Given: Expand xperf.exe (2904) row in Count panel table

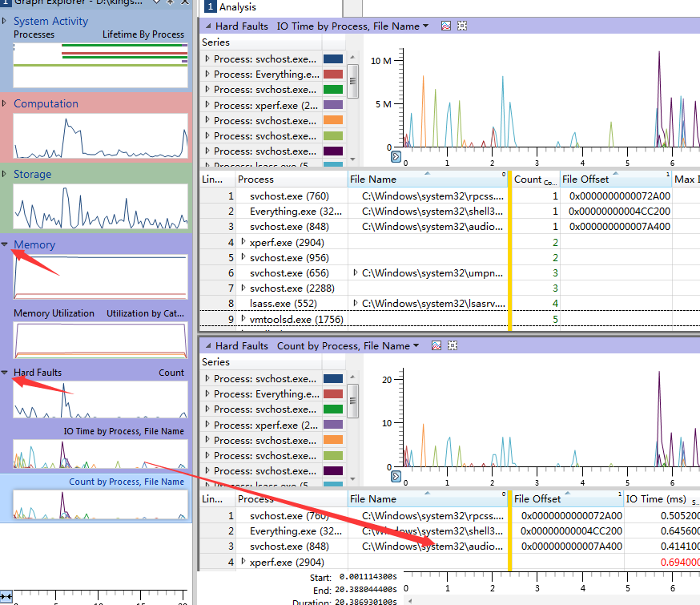Looking at the screenshot, I should click(243, 562).
